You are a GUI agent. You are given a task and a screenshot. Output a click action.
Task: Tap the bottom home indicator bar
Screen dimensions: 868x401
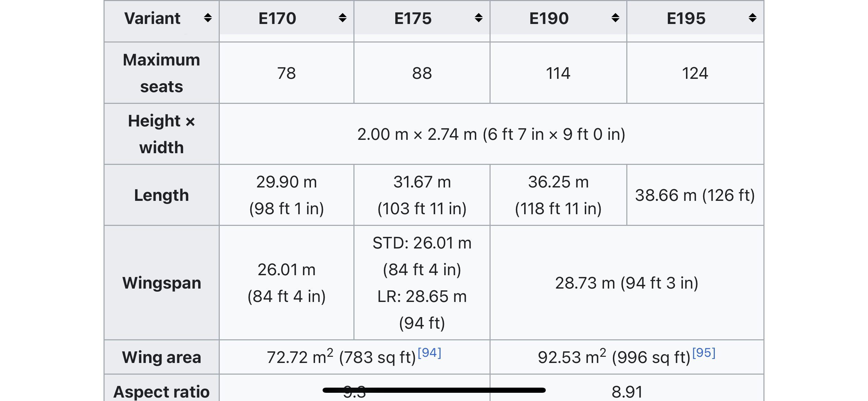click(434, 390)
